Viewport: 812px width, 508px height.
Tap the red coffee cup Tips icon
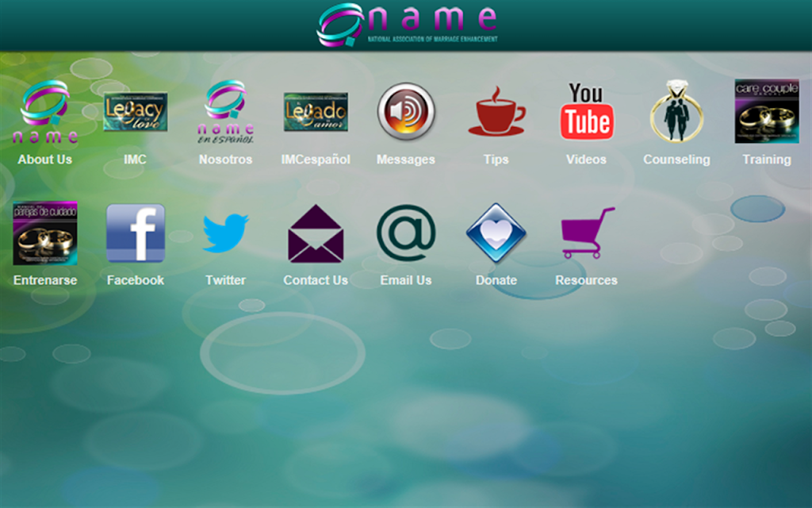click(496, 111)
